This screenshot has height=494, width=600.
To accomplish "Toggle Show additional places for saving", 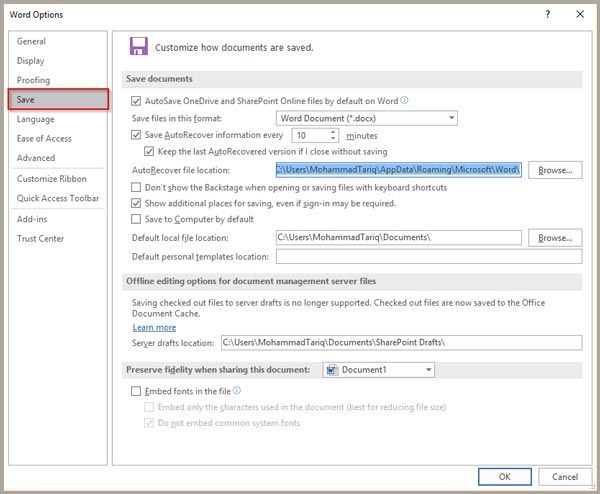I will coord(136,203).
